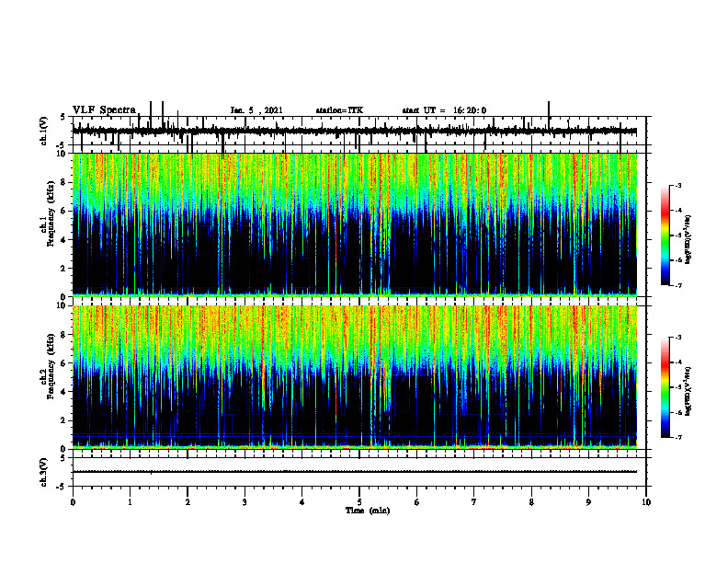Click time axis tick label "0"
The height and width of the screenshot is (563, 728).
73,502
